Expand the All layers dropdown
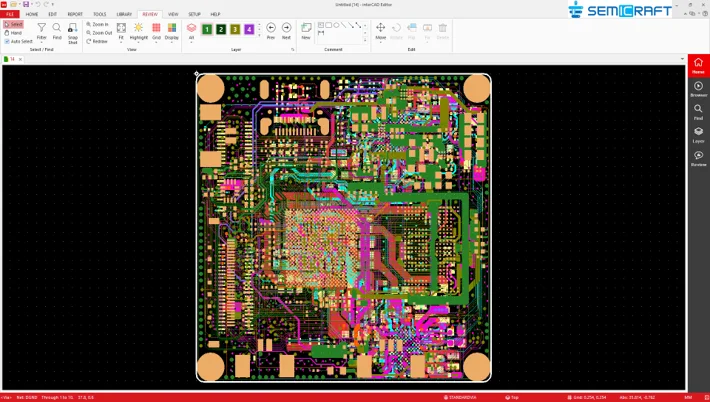 [191, 43]
